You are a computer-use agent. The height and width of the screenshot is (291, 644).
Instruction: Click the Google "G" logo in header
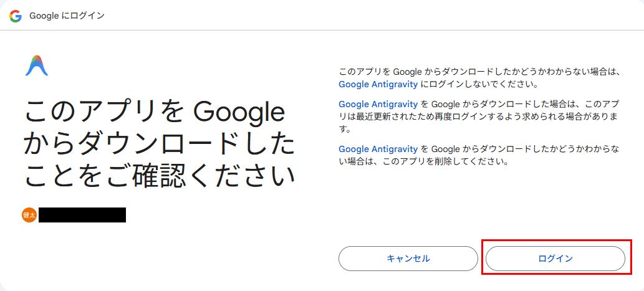16,16
